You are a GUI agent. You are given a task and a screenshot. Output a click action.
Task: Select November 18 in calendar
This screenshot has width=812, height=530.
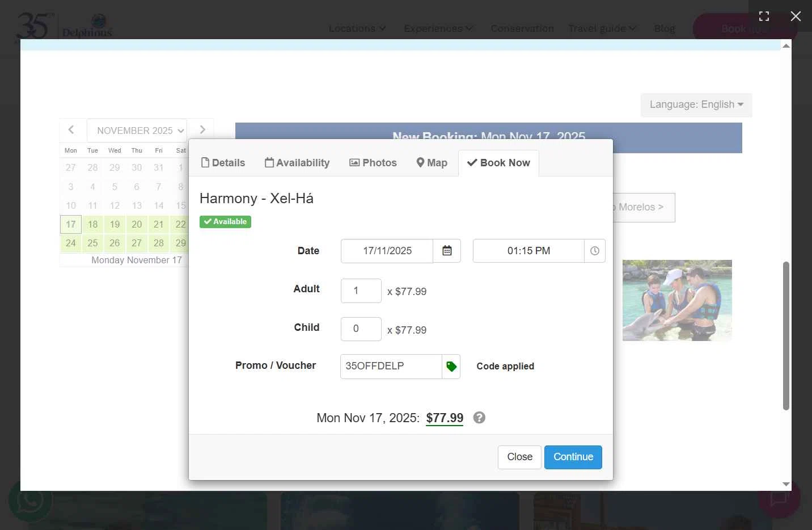(92, 224)
